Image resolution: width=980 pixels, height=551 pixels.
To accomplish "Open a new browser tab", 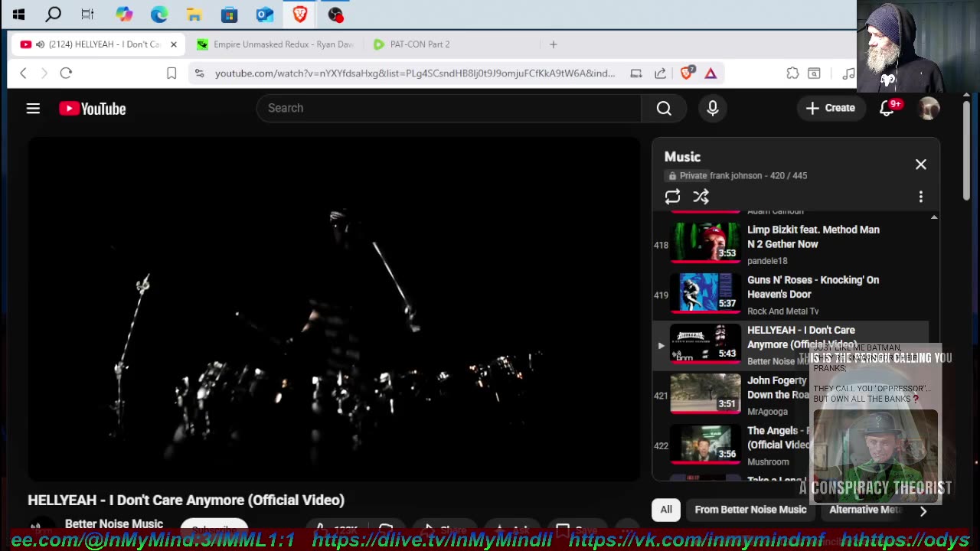I will click(553, 44).
